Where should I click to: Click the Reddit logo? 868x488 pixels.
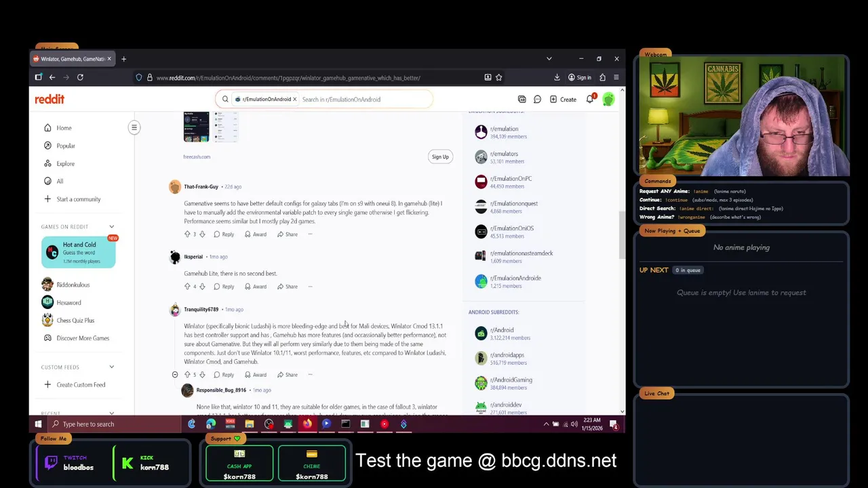pyautogui.click(x=50, y=100)
